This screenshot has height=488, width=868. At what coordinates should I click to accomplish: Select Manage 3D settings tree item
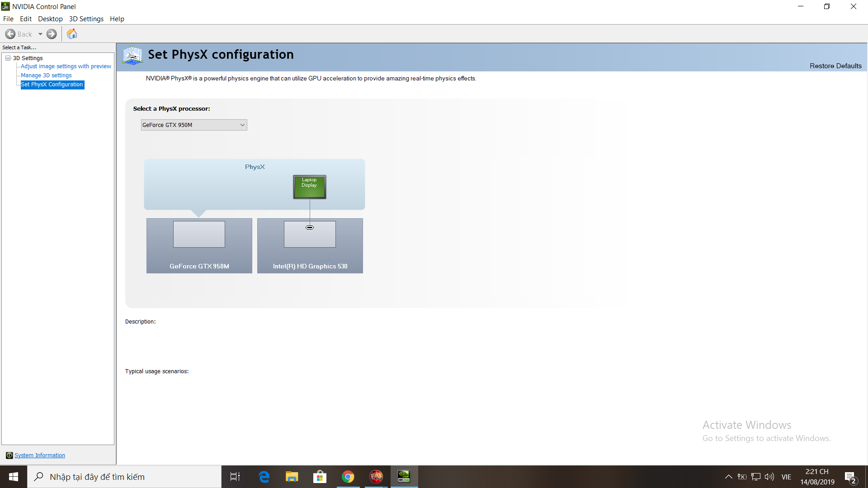[45, 75]
